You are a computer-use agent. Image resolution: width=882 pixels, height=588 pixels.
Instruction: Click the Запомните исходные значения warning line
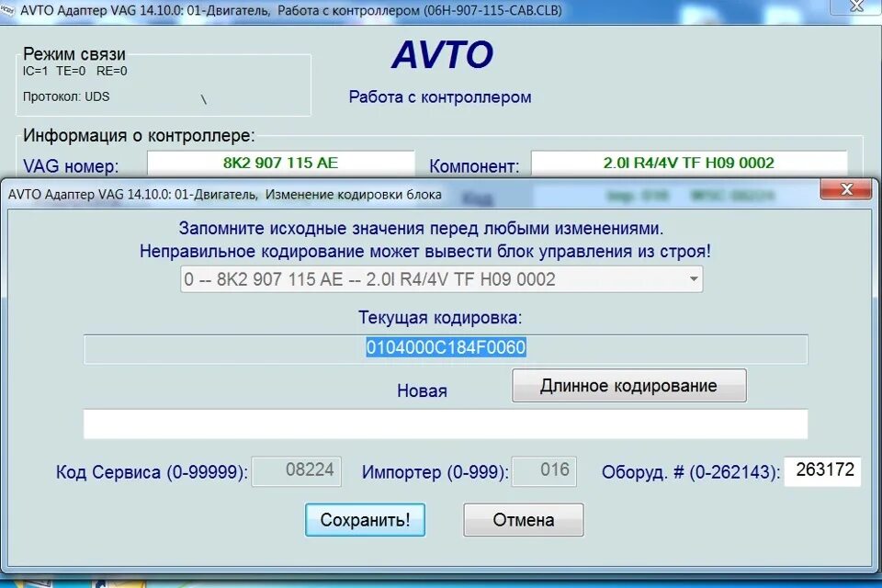pyautogui.click(x=421, y=229)
